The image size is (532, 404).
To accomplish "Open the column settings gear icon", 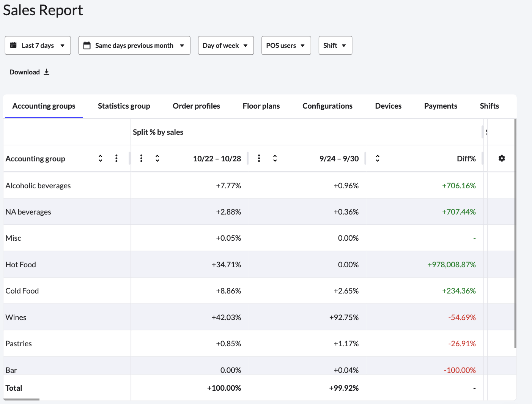I will 502,158.
